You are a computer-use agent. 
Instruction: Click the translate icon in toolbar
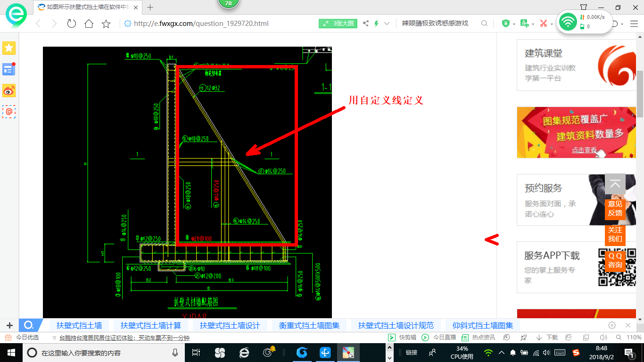click(x=524, y=24)
